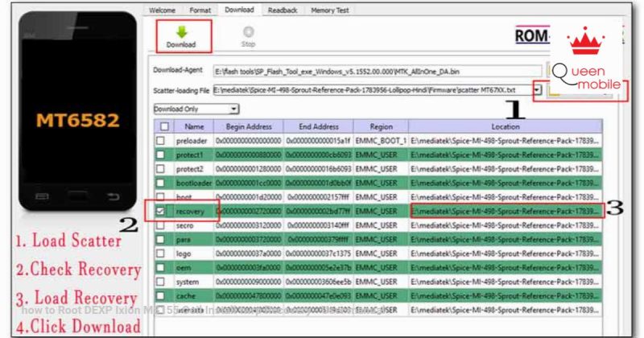Click the 'EMMC_BOOT_1' region cell
Viewport: 644px width, 338px height.
[381, 141]
